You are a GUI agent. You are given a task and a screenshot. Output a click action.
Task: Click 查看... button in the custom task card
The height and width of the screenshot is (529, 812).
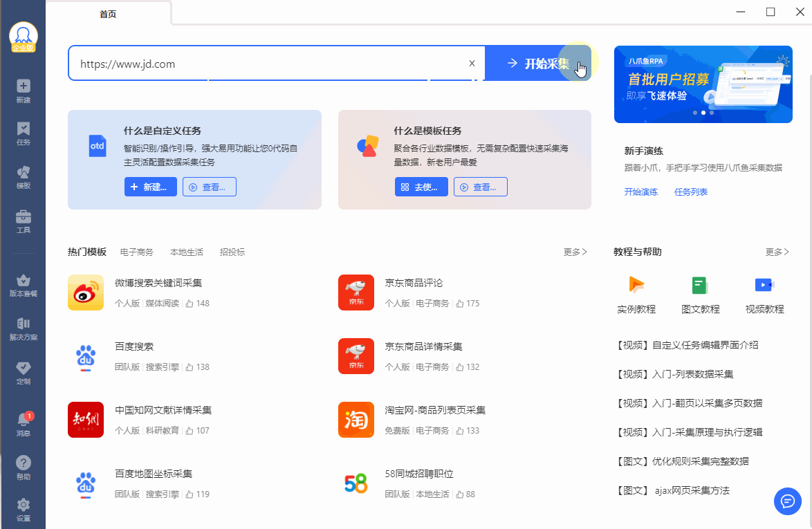point(209,187)
